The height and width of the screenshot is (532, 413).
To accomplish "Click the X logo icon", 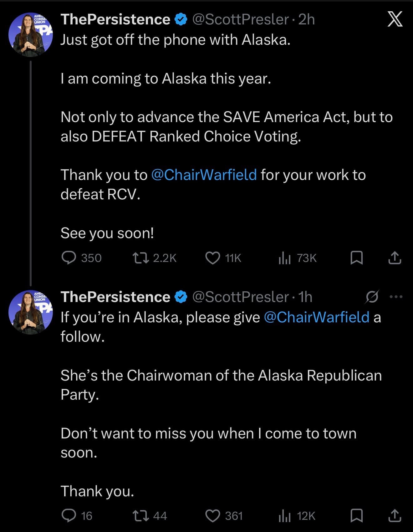I will [x=395, y=19].
